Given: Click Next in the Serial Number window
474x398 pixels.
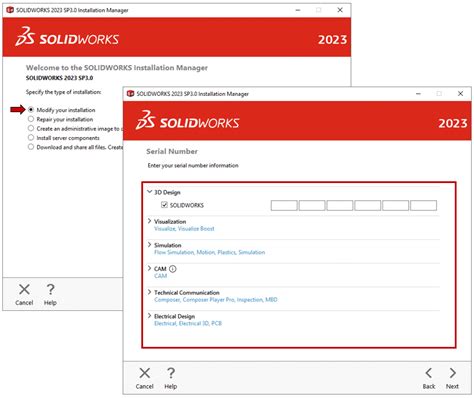Looking at the screenshot, I should coord(452,378).
